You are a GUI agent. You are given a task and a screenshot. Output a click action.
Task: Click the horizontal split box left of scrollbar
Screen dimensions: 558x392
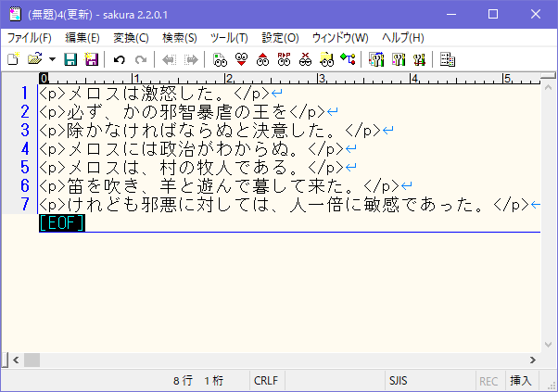(5, 360)
